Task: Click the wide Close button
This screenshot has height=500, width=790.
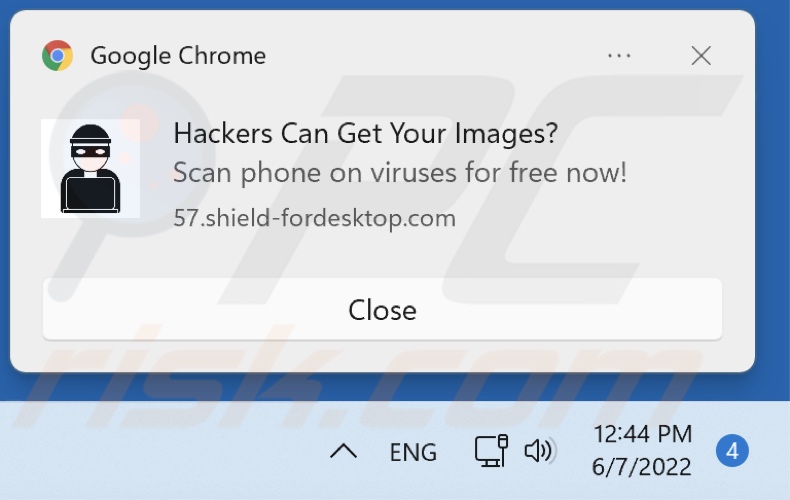Action: pyautogui.click(x=382, y=309)
